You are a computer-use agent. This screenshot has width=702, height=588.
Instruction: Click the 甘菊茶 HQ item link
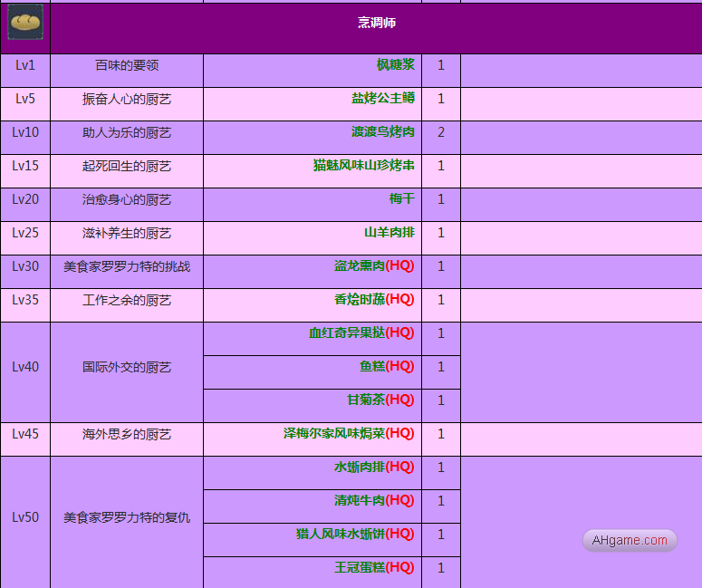click(380, 400)
